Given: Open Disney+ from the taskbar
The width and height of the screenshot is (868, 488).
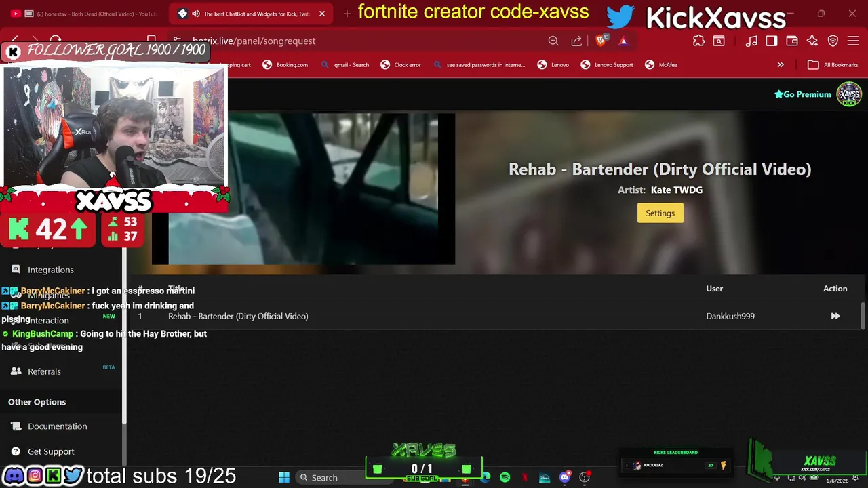Looking at the screenshot, I should click(545, 477).
